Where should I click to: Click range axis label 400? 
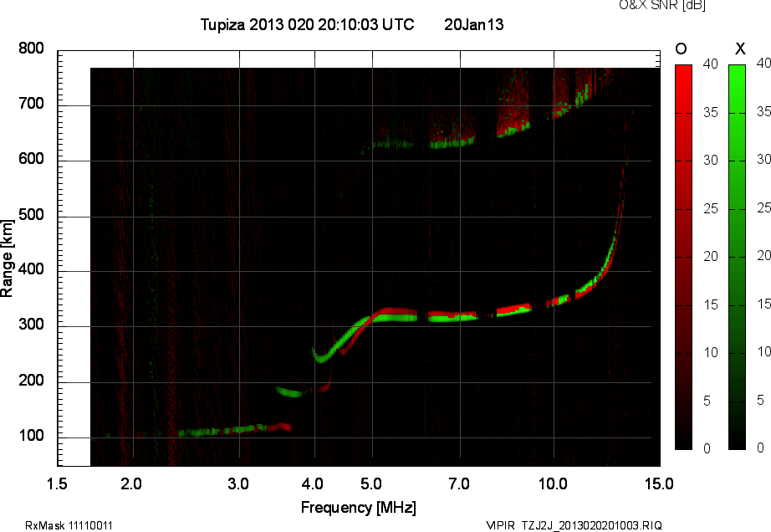(x=31, y=269)
